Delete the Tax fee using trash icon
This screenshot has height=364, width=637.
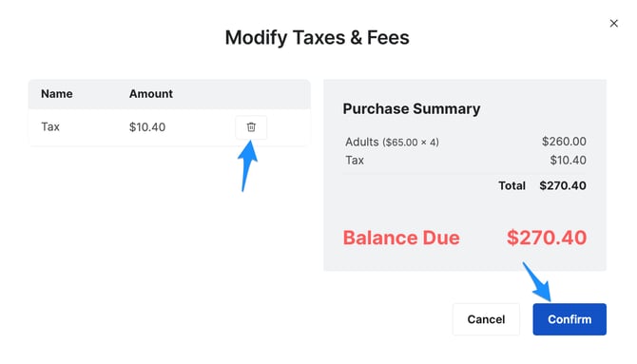(251, 127)
